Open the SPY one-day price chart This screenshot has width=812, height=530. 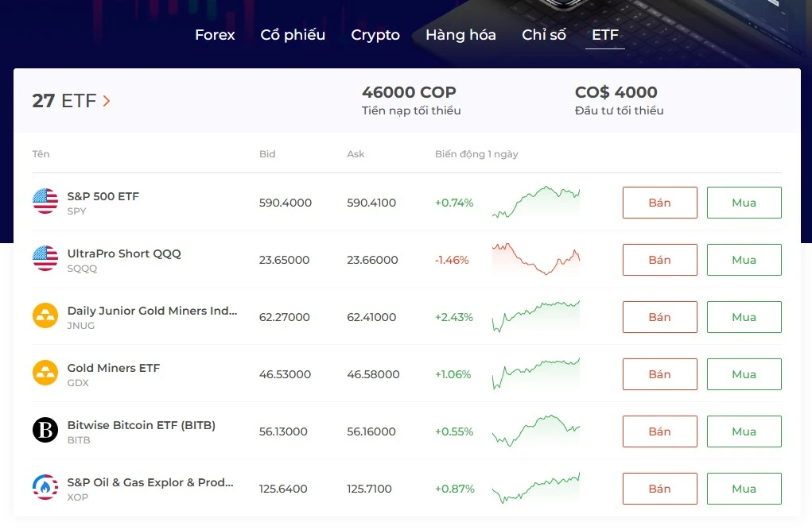click(x=535, y=203)
